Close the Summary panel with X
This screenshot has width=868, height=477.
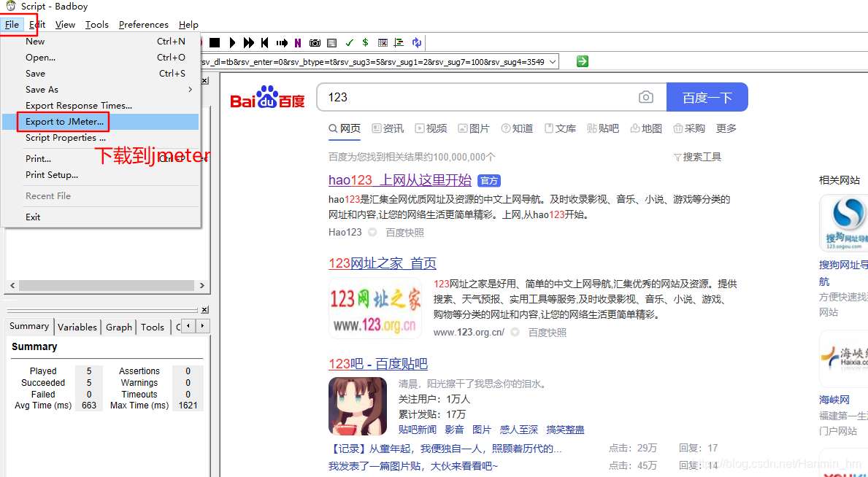click(204, 309)
